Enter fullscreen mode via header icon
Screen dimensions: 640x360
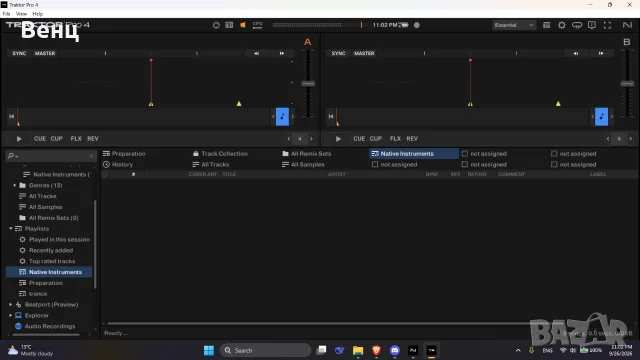(x=607, y=25)
